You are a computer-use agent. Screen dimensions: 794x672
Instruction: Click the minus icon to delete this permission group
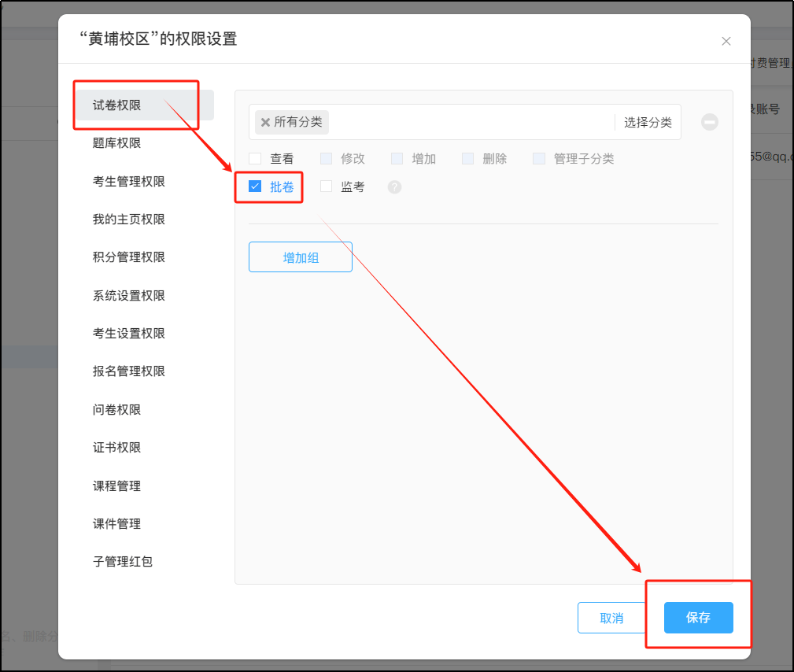709,122
